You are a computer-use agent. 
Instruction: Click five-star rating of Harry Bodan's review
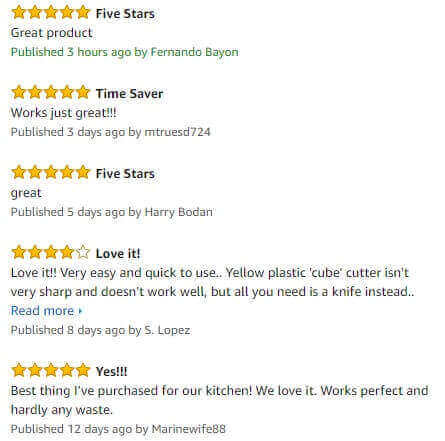[51, 172]
